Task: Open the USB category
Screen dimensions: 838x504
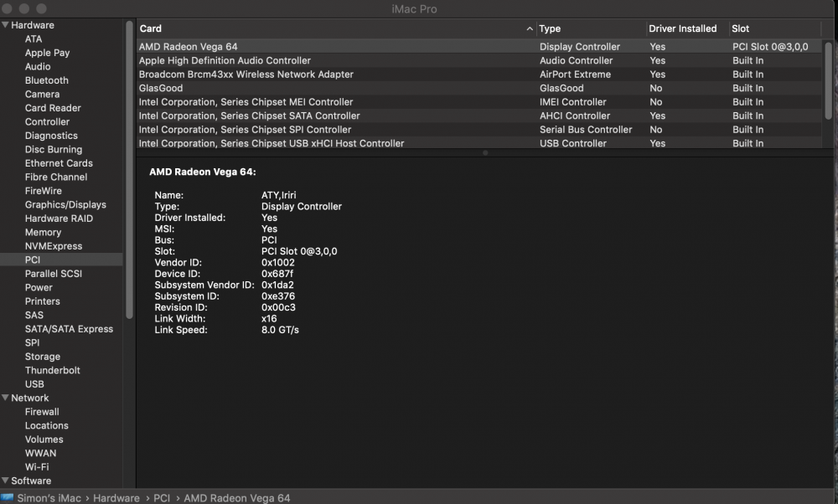Action: tap(34, 384)
